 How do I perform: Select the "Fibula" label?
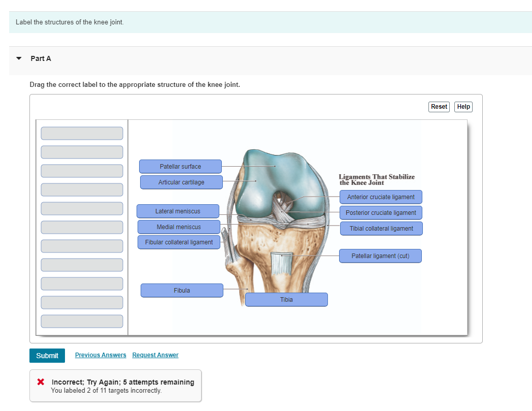[x=182, y=290]
